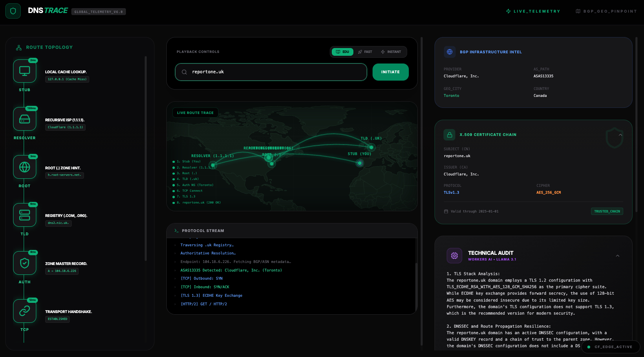Select EDU playback speed

(x=342, y=52)
